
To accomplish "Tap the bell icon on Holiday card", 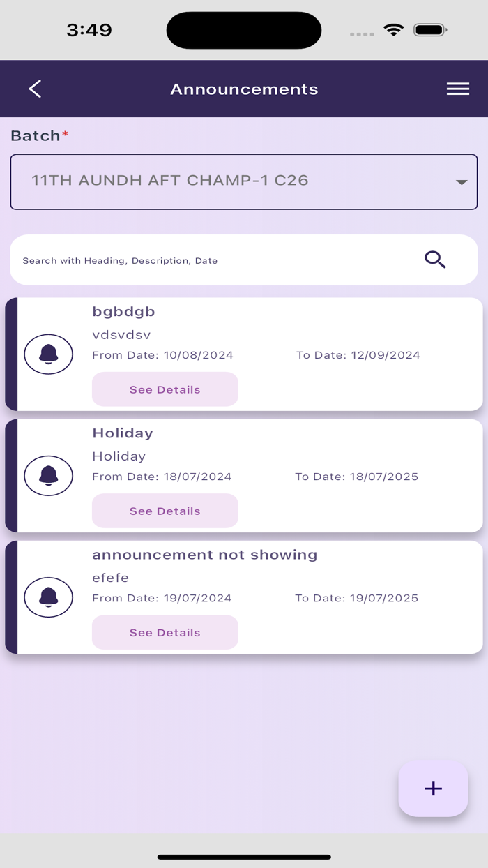I will tap(49, 476).
